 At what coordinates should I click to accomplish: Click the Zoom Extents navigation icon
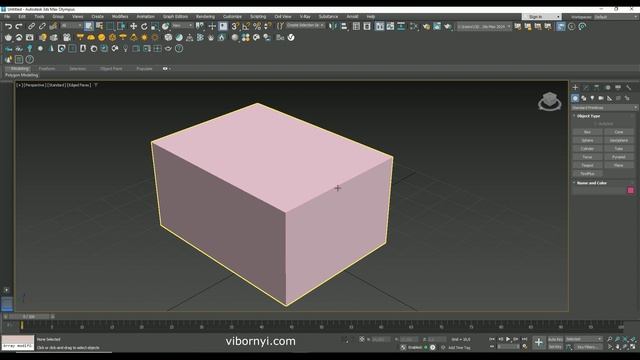point(626,339)
